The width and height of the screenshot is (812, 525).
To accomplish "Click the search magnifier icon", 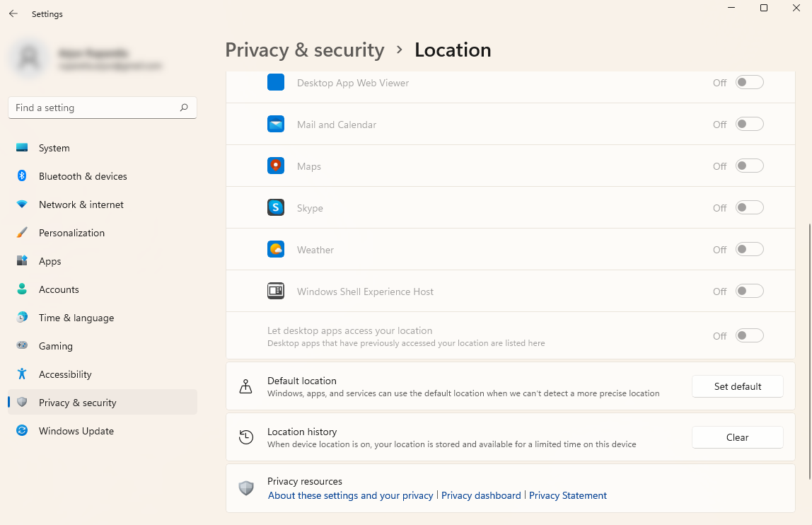I will point(184,108).
